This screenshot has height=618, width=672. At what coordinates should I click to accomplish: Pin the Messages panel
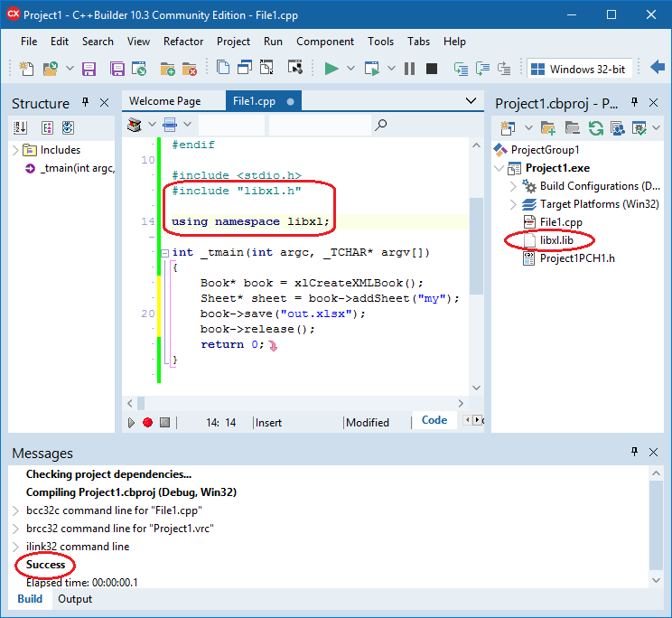(x=634, y=451)
